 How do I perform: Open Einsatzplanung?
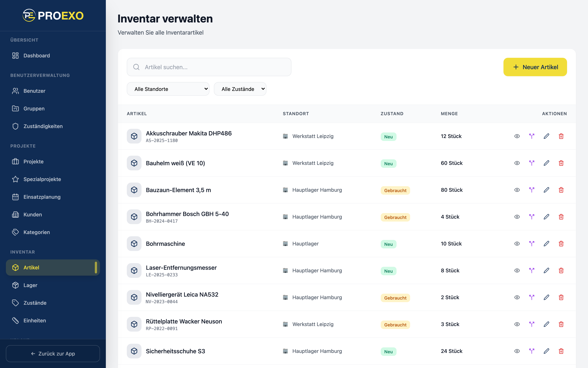(x=53, y=197)
